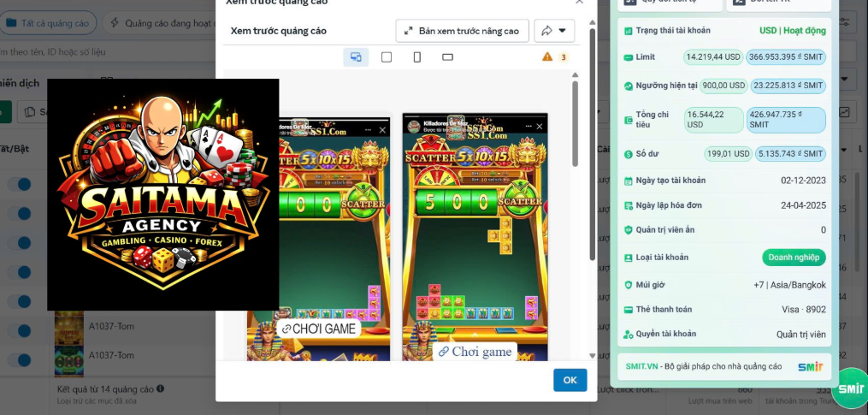Screen dimensions: 868x415
Task: Select the Tất cả quảng cáo tab
Action: click(48, 23)
